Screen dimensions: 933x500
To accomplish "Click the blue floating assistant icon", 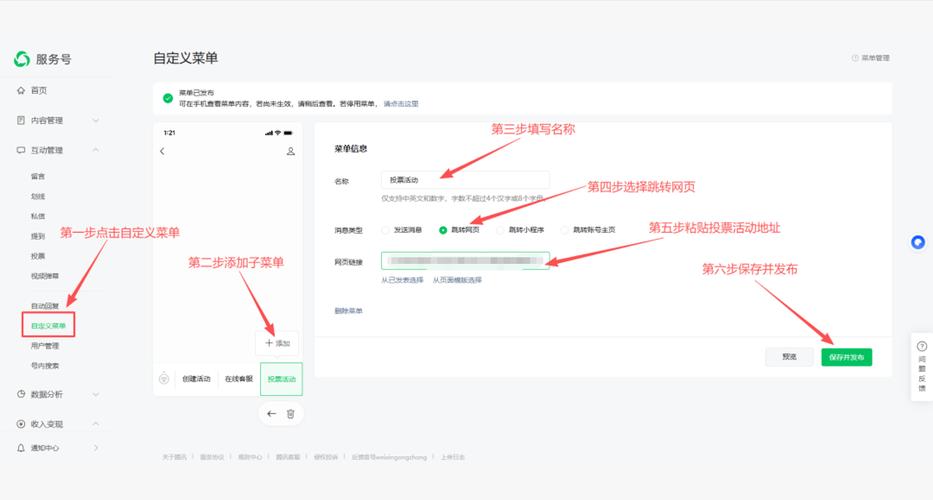I will pos(918,242).
